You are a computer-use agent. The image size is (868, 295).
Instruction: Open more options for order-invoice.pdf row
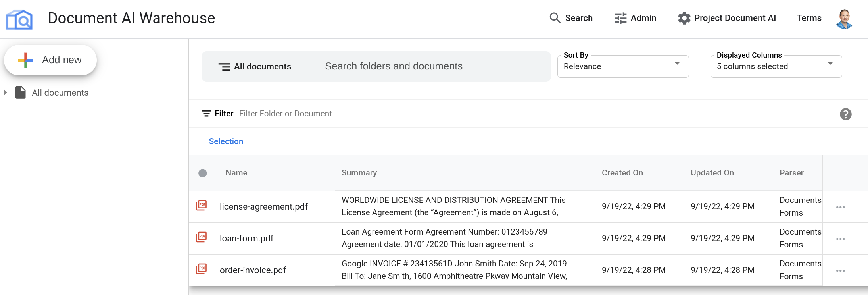[840, 271]
